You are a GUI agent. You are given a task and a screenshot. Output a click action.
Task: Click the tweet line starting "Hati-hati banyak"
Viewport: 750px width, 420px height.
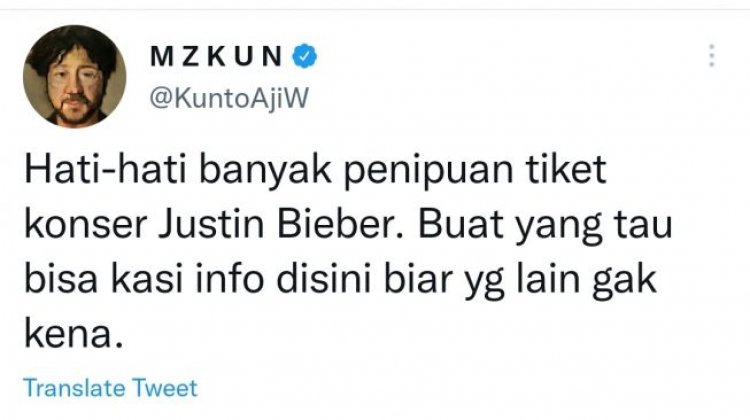(x=315, y=170)
